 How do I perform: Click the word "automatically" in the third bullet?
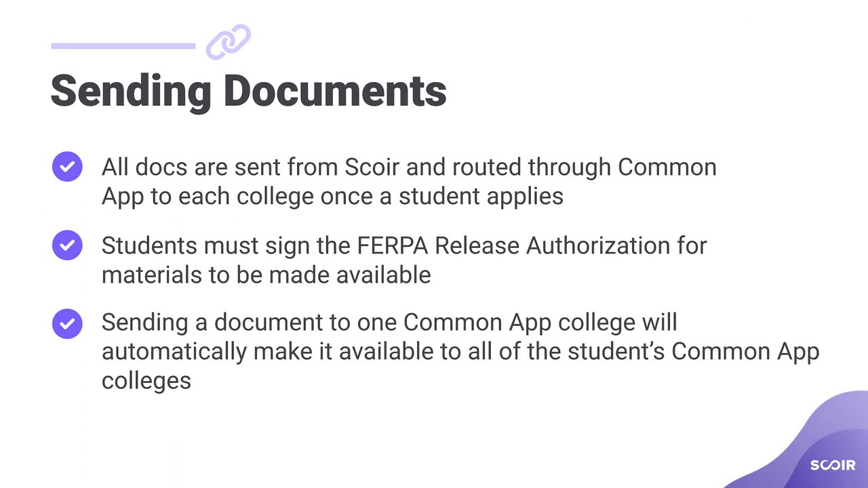coord(172,352)
